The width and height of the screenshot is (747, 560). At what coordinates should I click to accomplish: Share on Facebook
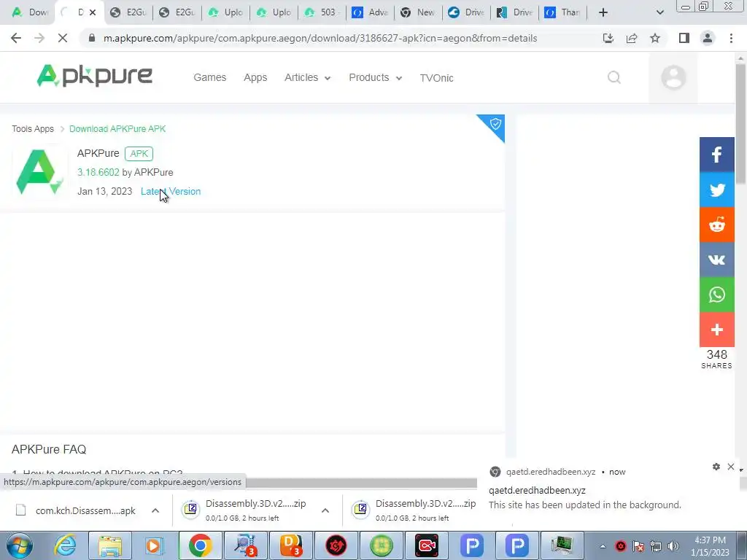[717, 155]
